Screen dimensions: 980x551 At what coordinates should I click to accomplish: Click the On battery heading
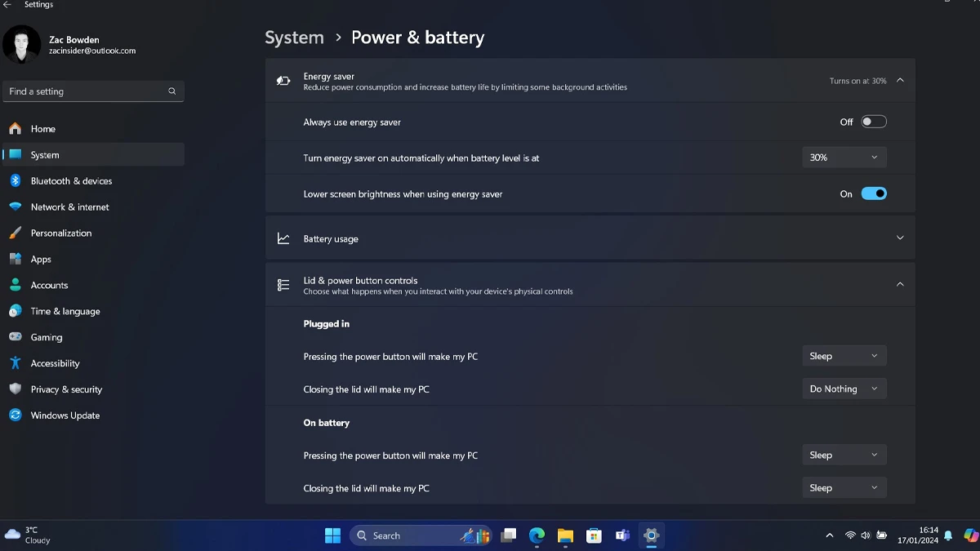327,423
